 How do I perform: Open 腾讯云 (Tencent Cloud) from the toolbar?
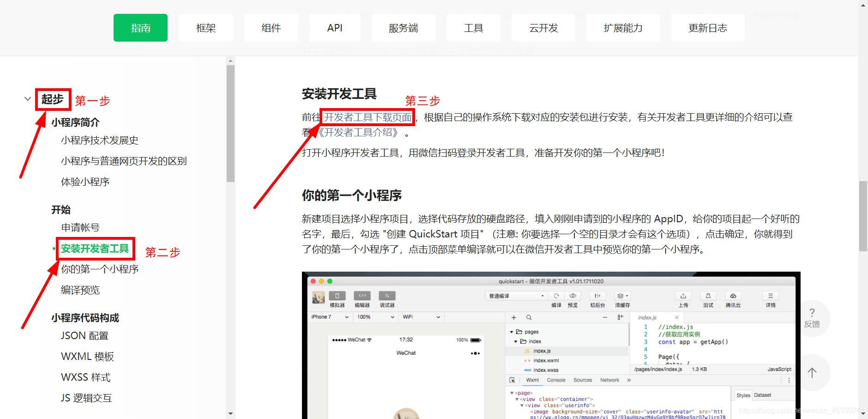(733, 296)
